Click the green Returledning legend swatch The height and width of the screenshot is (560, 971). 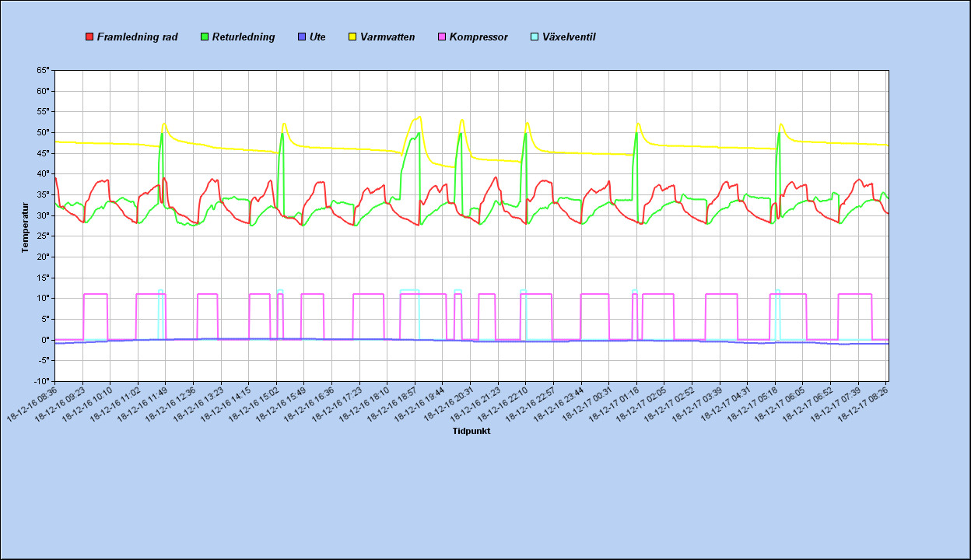point(205,37)
